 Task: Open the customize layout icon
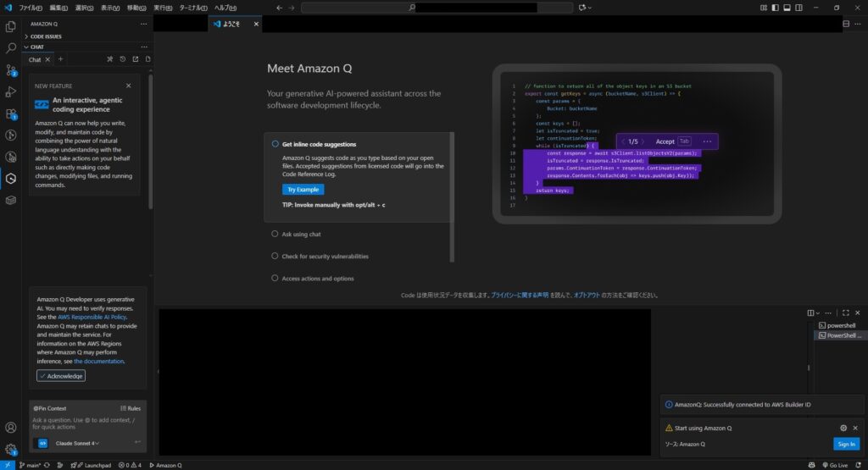point(764,8)
